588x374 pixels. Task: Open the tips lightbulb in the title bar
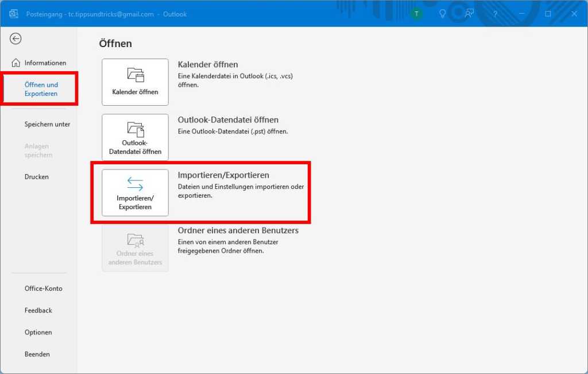(x=442, y=14)
